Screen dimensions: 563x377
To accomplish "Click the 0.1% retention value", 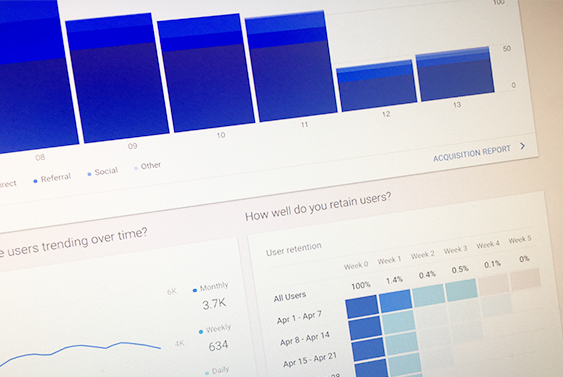I will coord(492,264).
